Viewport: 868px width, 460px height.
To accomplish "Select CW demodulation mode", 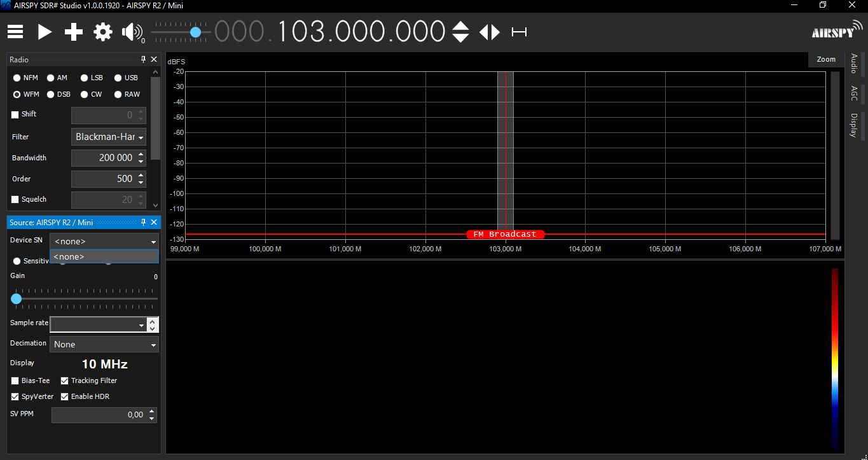I will pos(84,94).
